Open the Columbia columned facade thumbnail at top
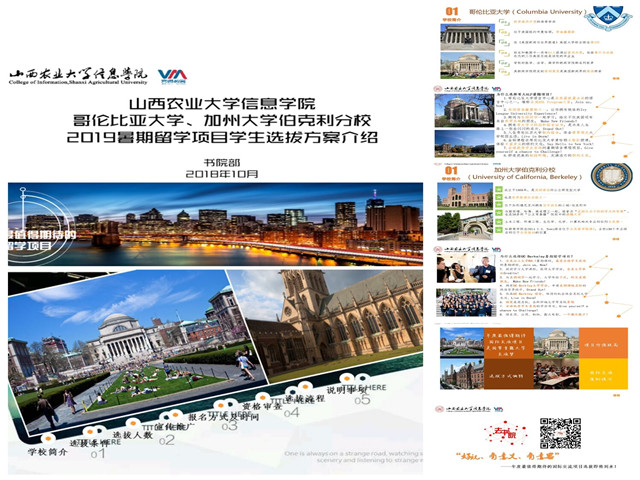 pyautogui.click(x=467, y=37)
